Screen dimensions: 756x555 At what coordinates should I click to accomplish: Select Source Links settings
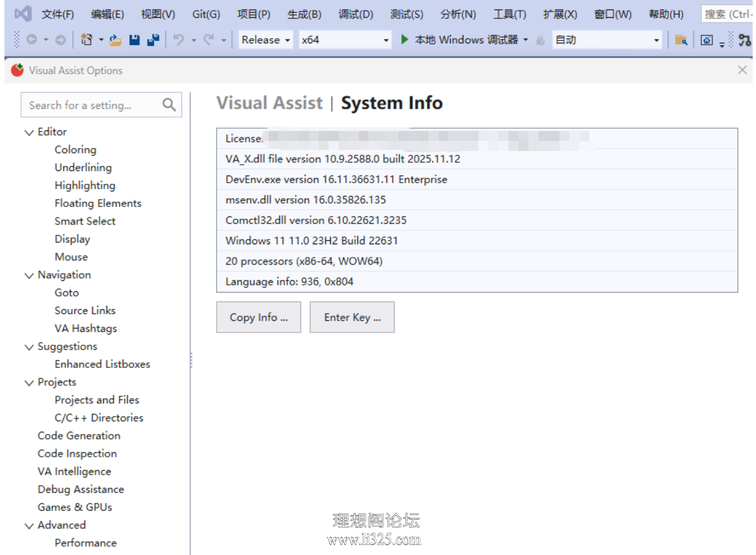pyautogui.click(x=85, y=310)
